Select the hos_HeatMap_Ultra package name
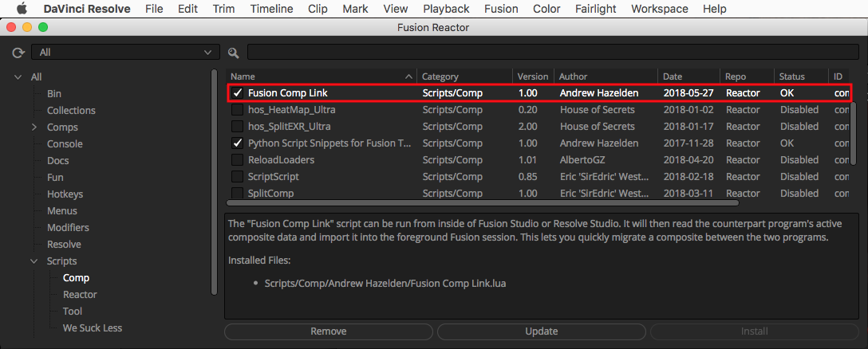 pos(292,110)
